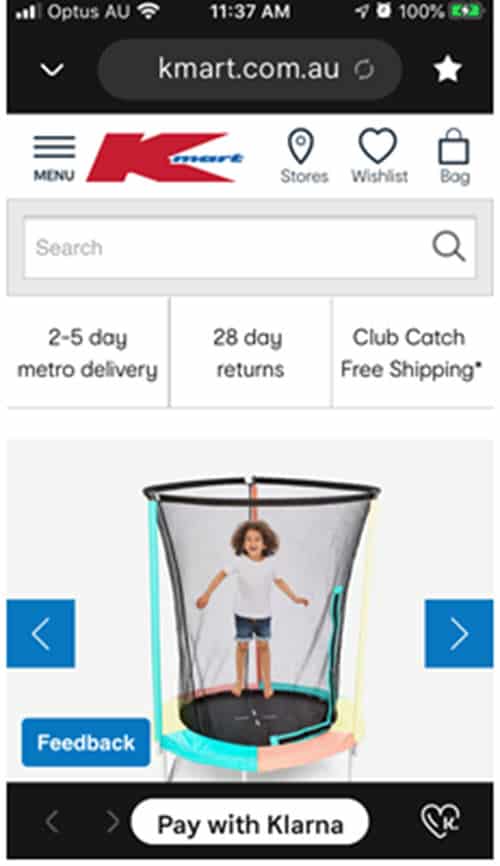Go back with the bottom left arrow
Viewport: 500px width, 866px height.
click(51, 821)
